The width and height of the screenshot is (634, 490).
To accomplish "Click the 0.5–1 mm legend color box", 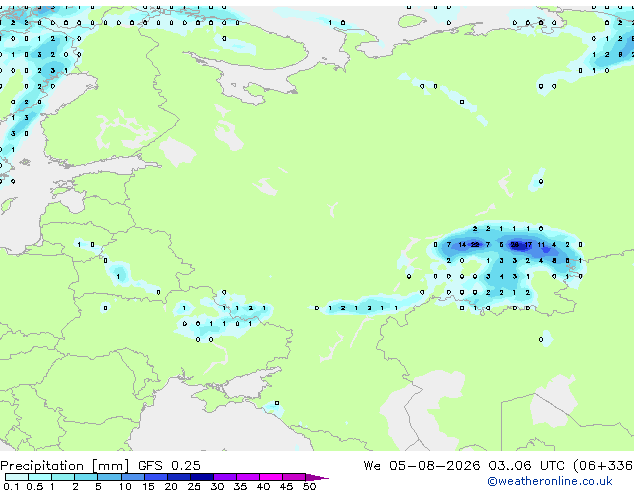I will [40, 477].
